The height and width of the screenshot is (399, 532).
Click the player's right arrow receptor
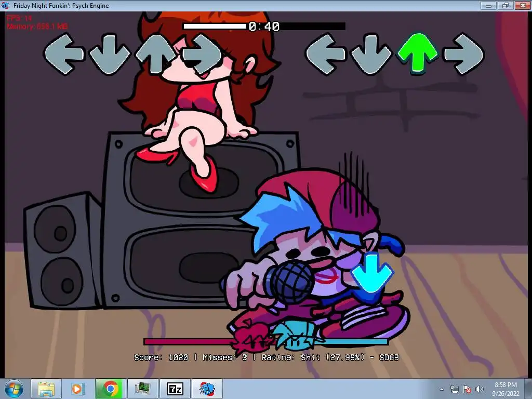[464, 54]
